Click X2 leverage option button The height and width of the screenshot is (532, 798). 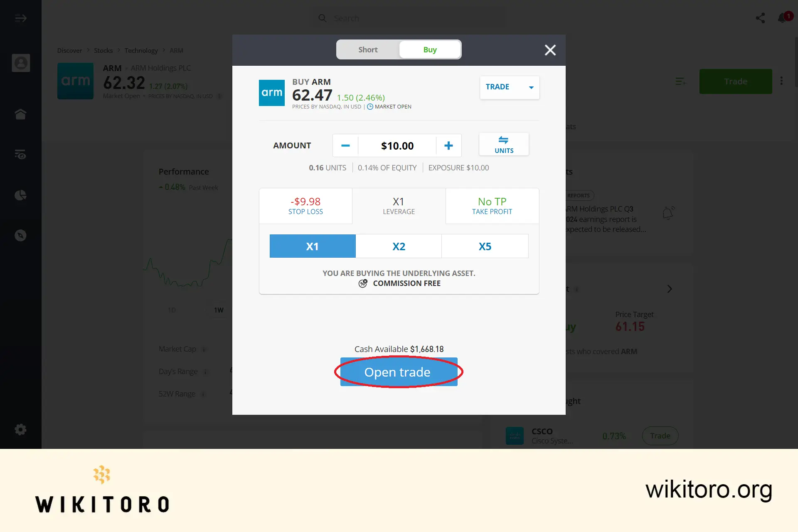point(399,246)
